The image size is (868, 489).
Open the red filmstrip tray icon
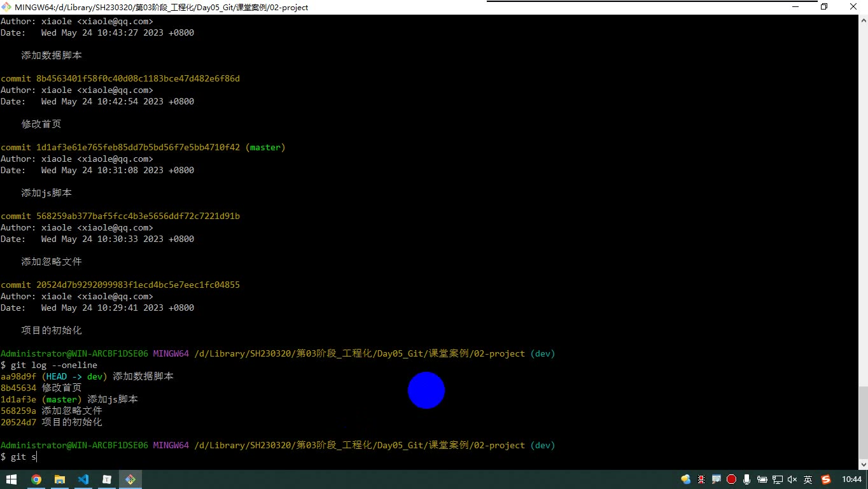tap(701, 479)
